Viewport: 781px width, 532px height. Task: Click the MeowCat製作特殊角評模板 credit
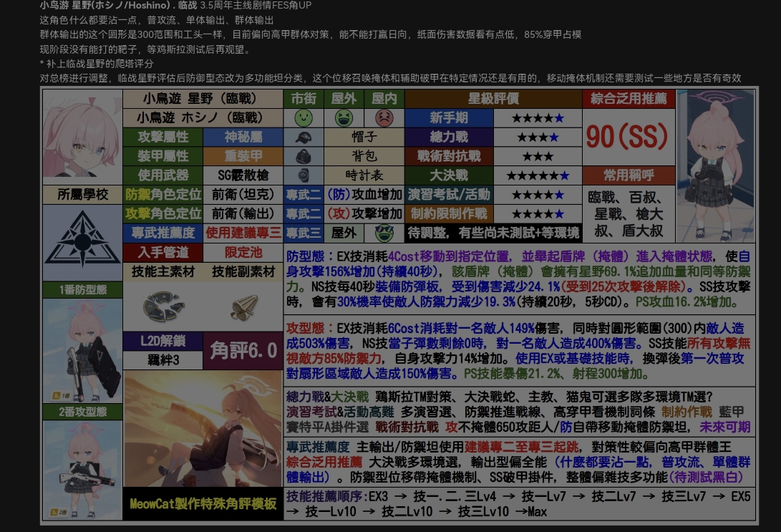point(203,503)
